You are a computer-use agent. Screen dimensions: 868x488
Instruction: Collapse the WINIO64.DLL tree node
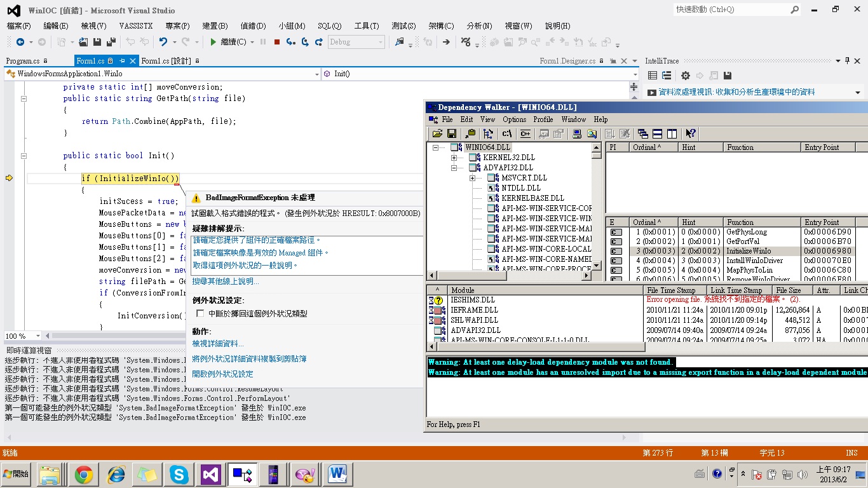[x=435, y=147]
